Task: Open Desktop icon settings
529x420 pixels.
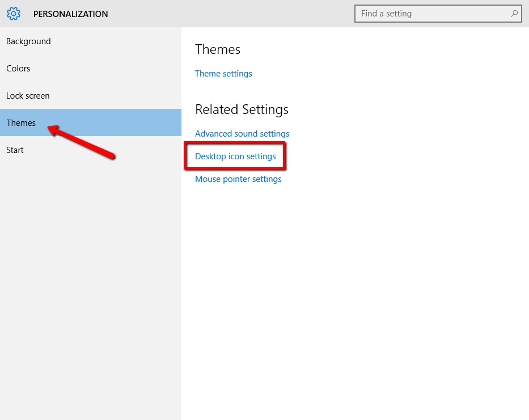Action: [x=235, y=156]
